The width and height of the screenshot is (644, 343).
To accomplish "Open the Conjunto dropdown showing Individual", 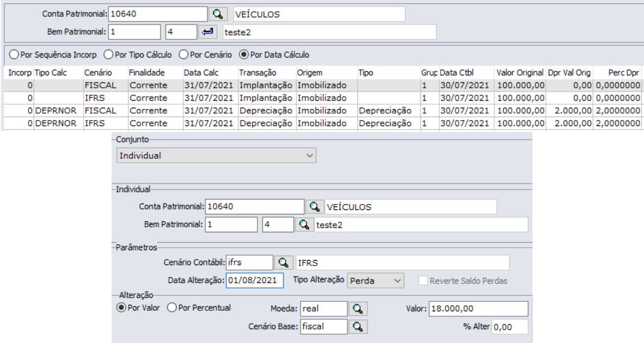I will [x=216, y=156].
